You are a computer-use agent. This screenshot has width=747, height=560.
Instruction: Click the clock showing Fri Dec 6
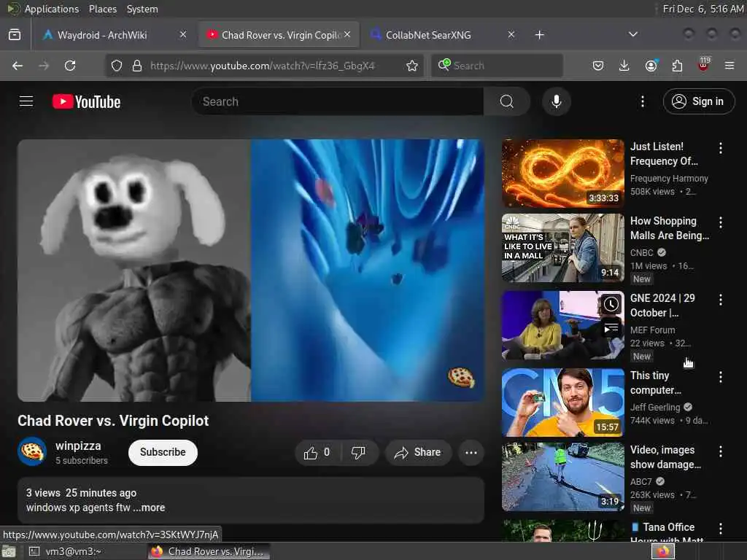coord(703,9)
